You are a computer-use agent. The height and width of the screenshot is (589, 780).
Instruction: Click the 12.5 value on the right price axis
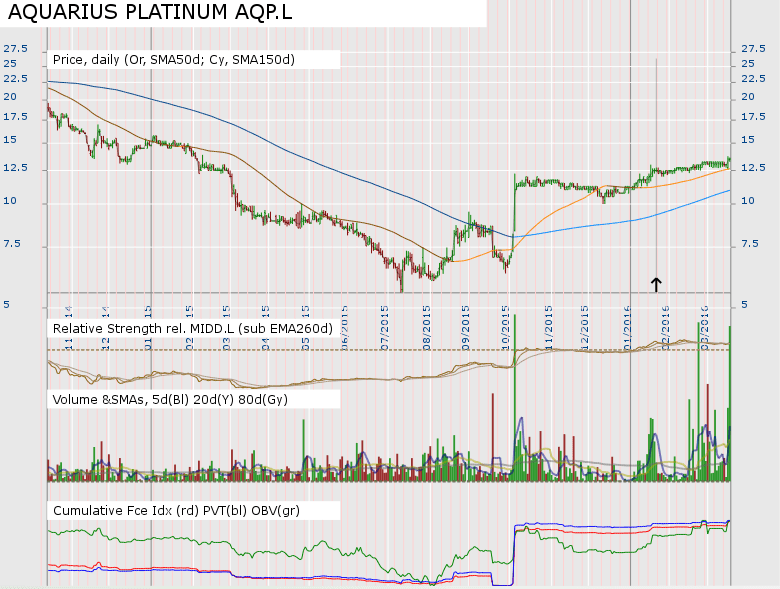[752, 168]
